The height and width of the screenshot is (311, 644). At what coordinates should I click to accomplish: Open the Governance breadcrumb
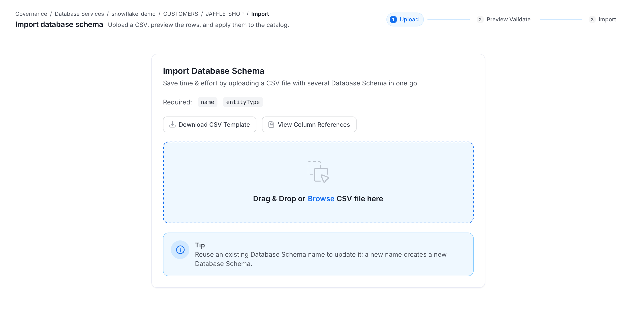pos(31,14)
